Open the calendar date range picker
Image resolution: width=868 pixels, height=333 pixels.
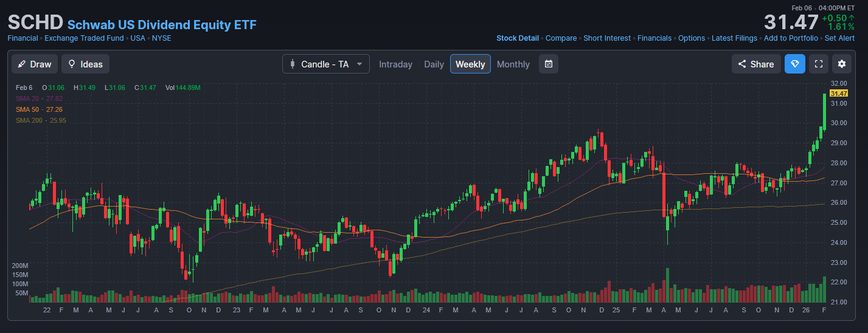tap(548, 64)
